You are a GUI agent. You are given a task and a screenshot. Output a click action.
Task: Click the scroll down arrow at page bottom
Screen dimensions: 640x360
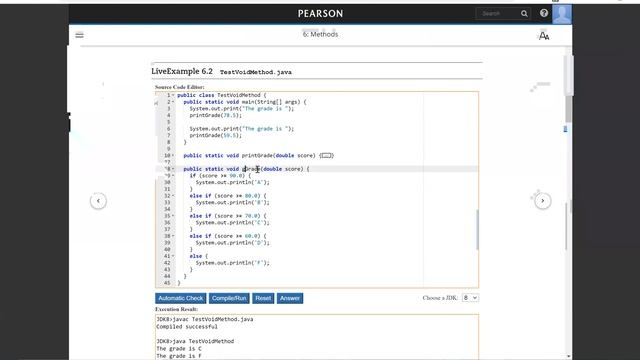click(x=568, y=357)
